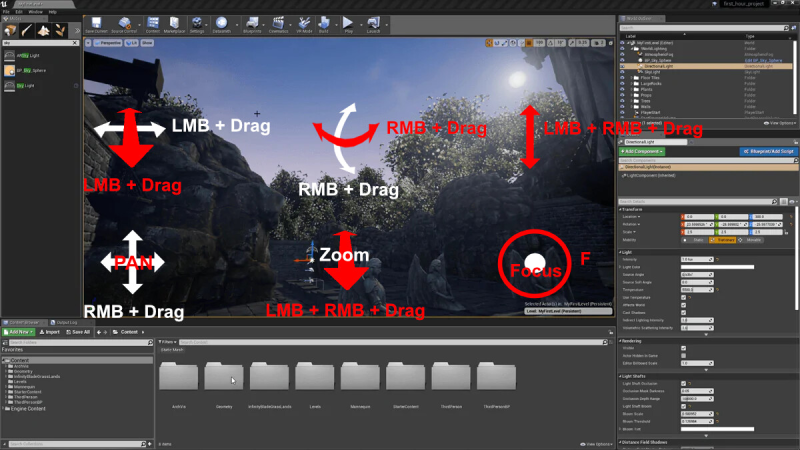Collapse the WorldLighting folder
Screen dimensions: 800x450
tap(632, 49)
